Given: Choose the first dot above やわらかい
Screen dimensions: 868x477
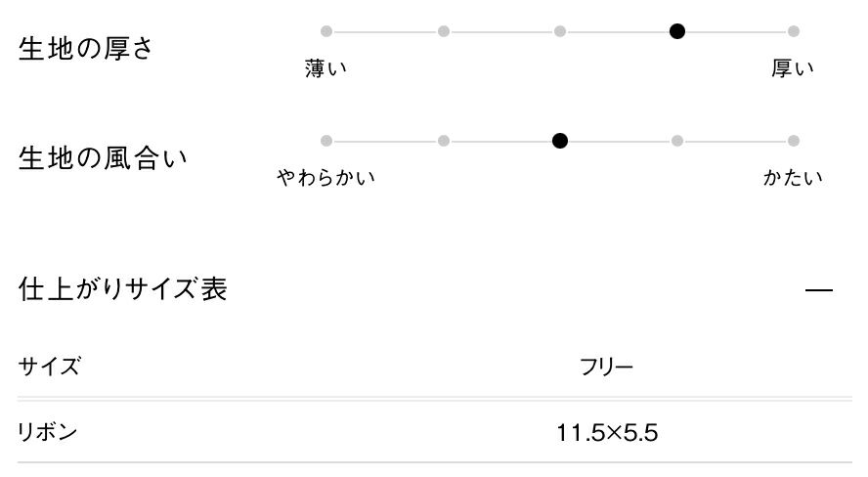Looking at the screenshot, I should pos(326,141).
